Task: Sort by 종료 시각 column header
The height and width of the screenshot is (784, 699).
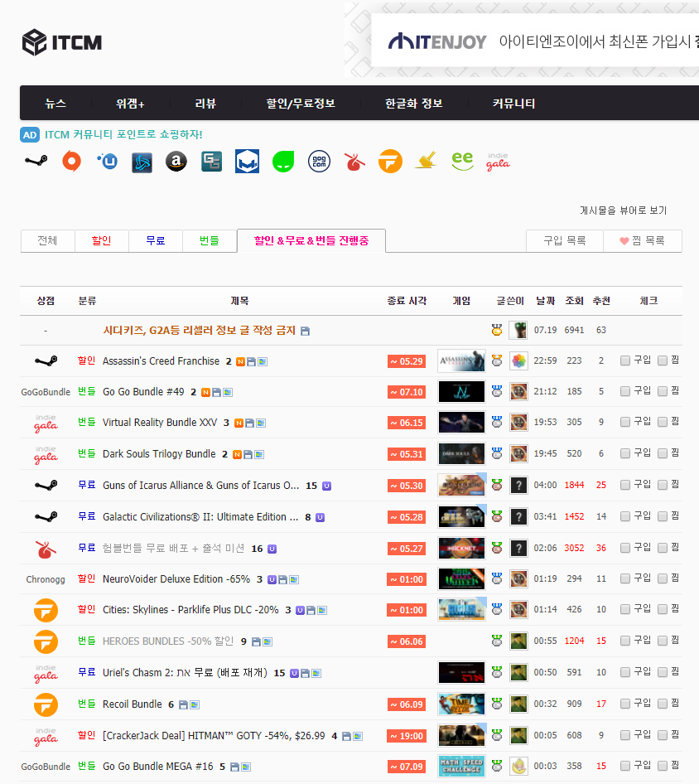Action: coord(407,301)
